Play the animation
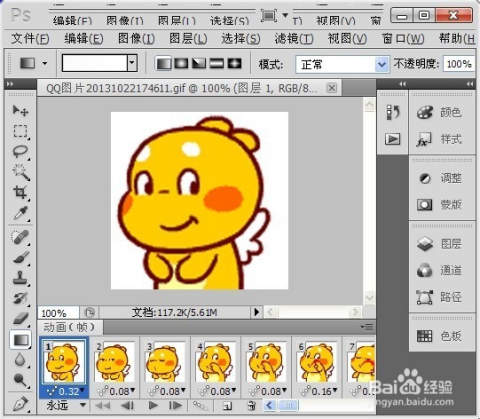Image resolution: width=480 pixels, height=419 pixels. click(153, 406)
